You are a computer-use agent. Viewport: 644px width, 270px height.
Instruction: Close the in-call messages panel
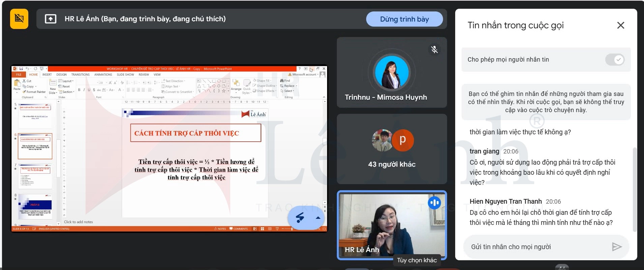pyautogui.click(x=620, y=25)
